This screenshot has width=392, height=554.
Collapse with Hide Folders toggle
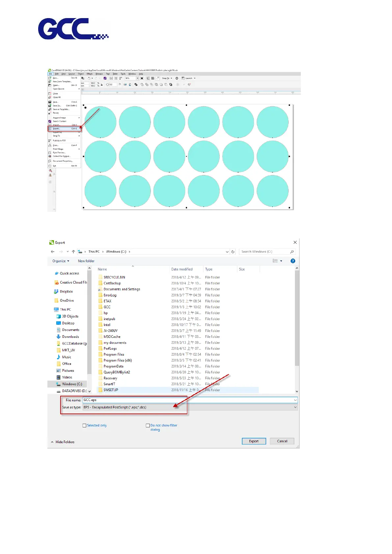tap(63, 442)
